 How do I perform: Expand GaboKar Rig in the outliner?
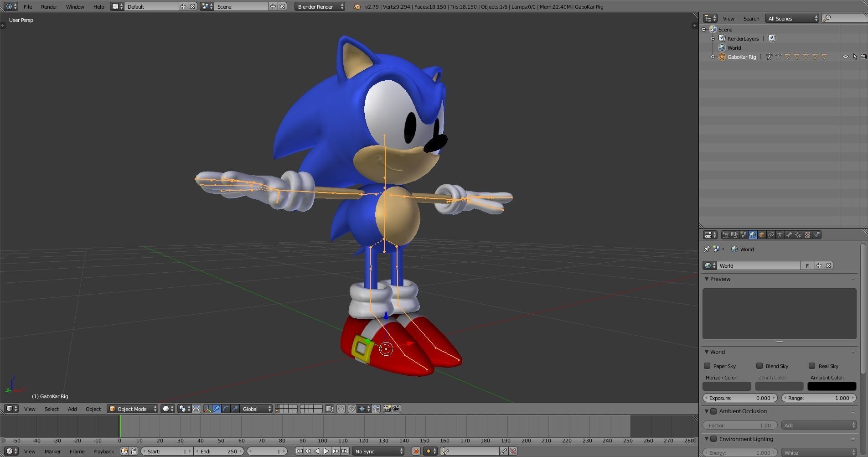(x=713, y=57)
